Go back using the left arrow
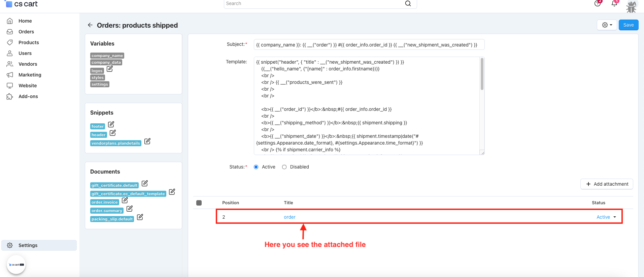The width and height of the screenshot is (644, 277). (90, 25)
